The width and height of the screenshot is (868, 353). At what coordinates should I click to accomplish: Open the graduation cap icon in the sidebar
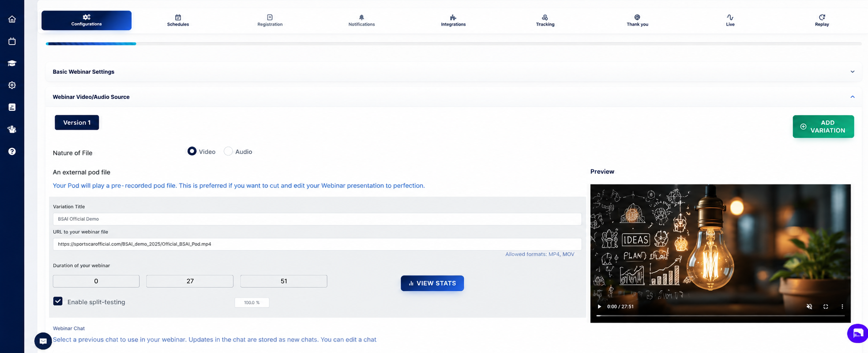click(x=12, y=63)
